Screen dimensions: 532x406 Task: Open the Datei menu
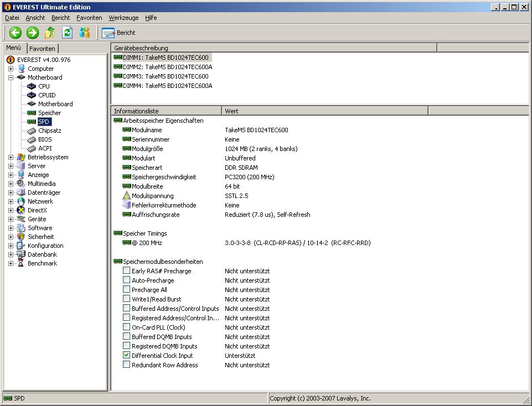pyautogui.click(x=12, y=18)
